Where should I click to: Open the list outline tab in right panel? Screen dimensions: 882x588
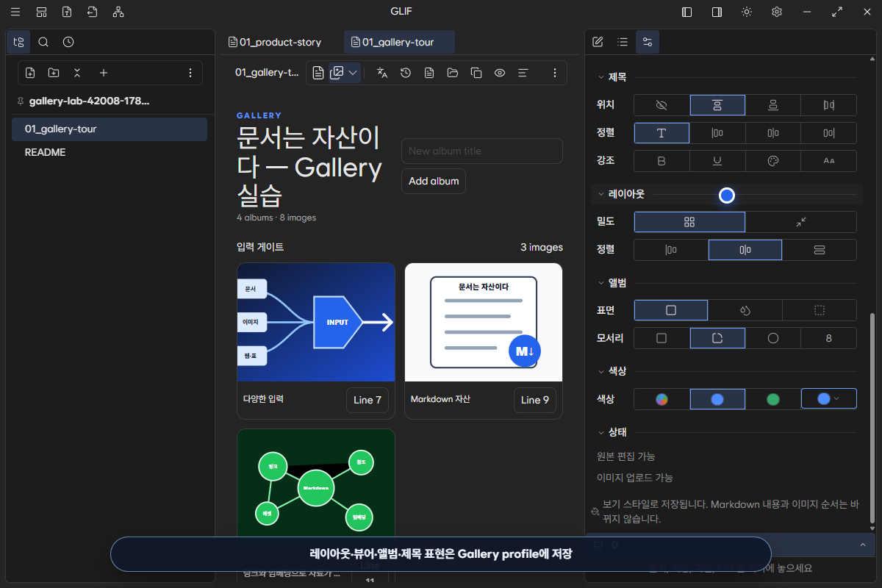pyautogui.click(x=623, y=42)
